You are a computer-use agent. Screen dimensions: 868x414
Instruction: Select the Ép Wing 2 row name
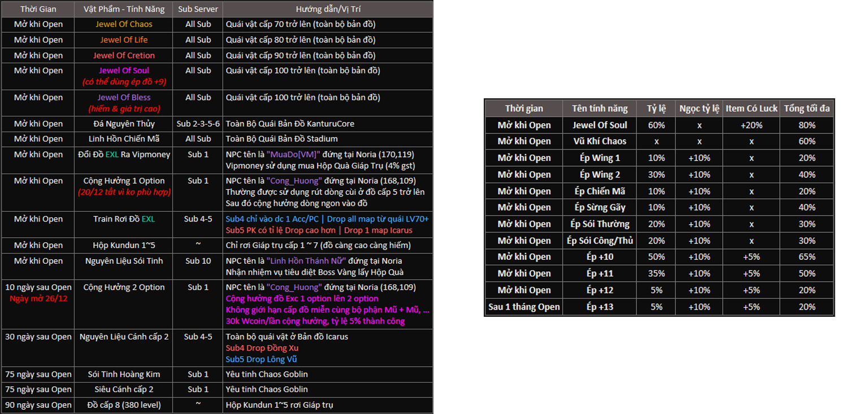coord(600,175)
